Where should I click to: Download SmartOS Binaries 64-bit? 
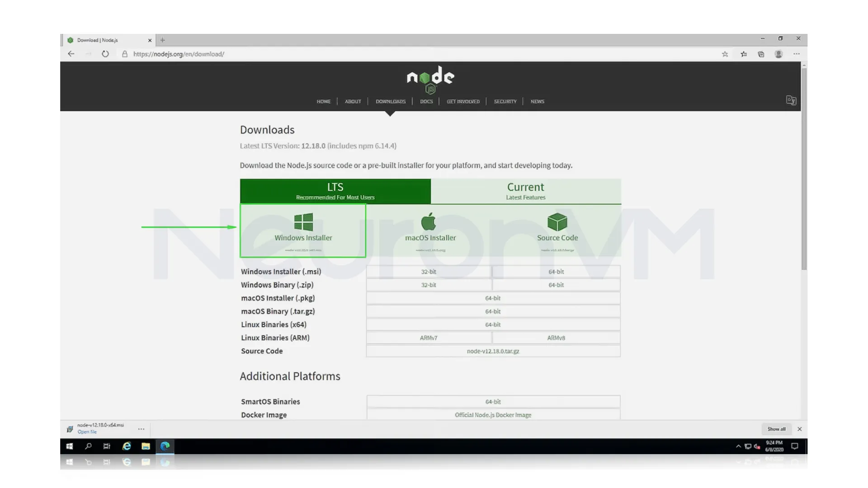click(x=493, y=402)
